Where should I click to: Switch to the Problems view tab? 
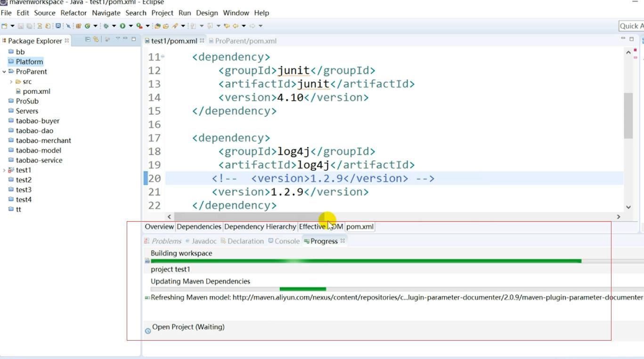(x=163, y=241)
